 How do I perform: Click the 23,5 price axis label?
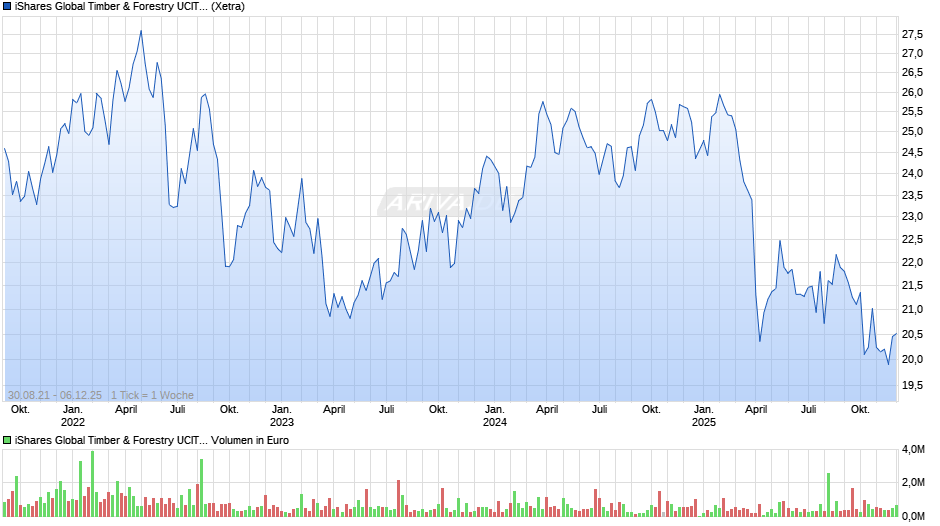point(912,196)
